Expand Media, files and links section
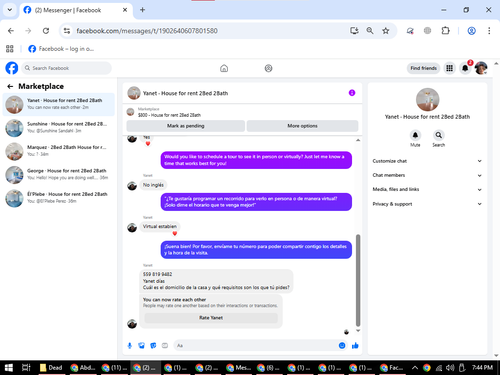 [x=427, y=189]
